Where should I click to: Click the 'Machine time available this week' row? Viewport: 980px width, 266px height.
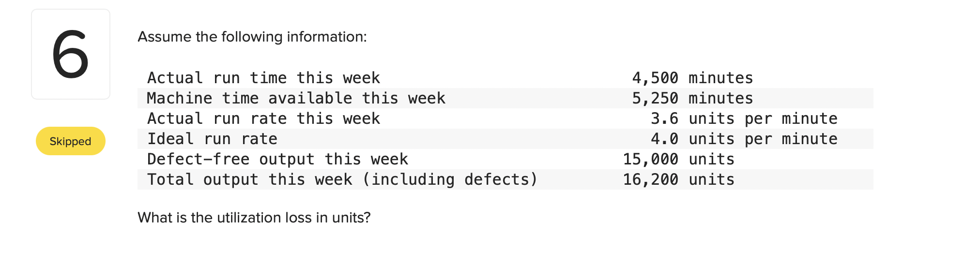[505, 98]
